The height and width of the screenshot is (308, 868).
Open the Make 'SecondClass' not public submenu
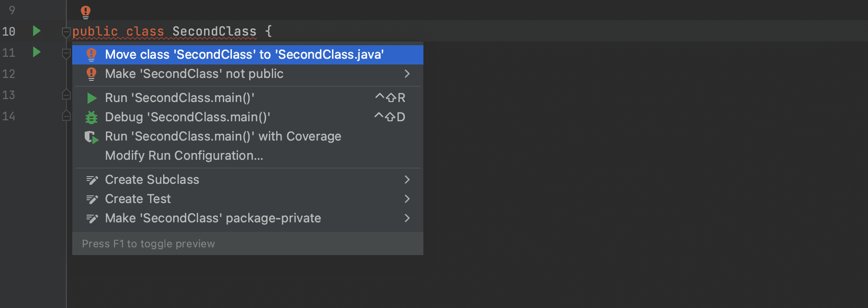point(407,74)
